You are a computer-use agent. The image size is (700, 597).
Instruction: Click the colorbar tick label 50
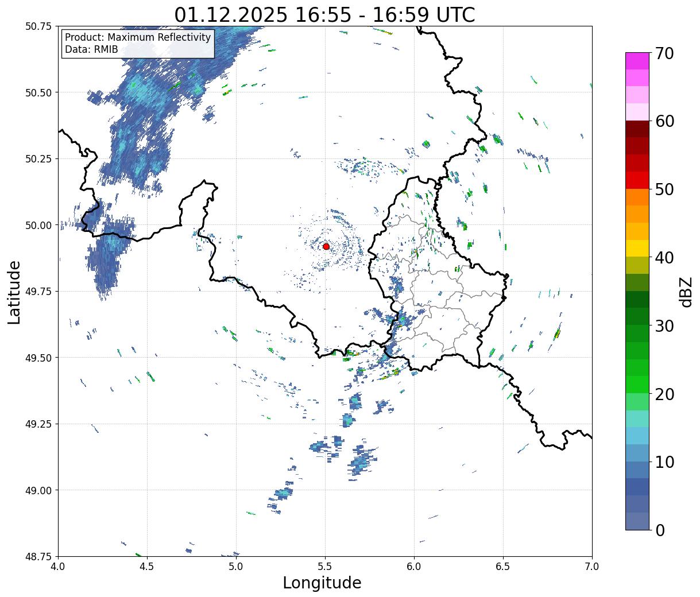pos(664,189)
